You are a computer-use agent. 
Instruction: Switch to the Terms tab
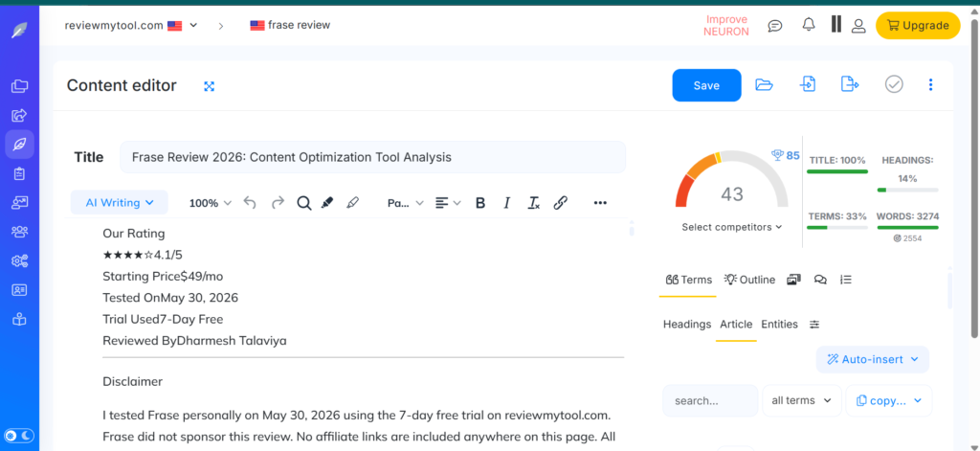pyautogui.click(x=689, y=281)
